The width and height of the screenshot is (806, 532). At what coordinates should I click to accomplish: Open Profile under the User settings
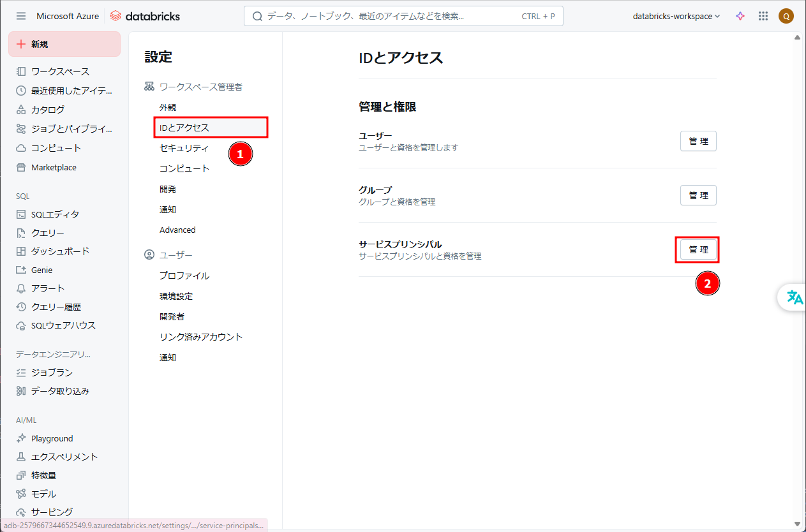[184, 276]
